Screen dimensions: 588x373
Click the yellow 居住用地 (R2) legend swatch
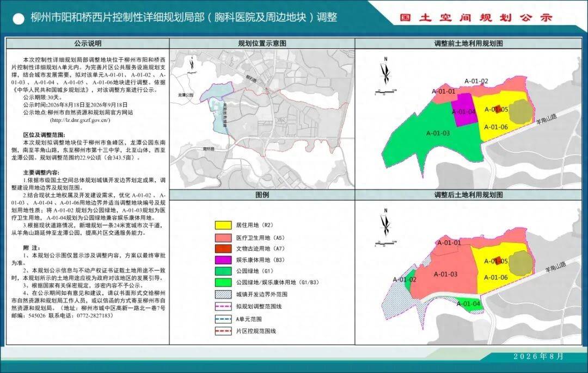tap(223, 225)
